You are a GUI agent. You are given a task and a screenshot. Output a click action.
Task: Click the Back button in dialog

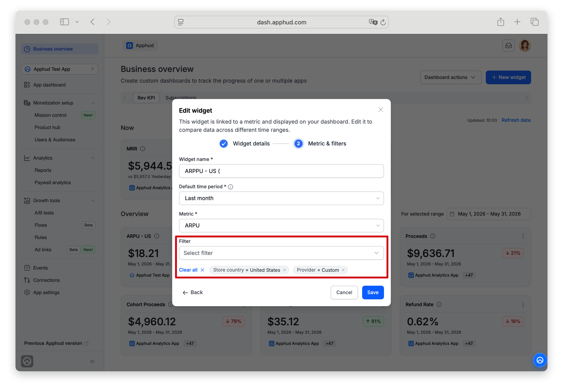[192, 292]
